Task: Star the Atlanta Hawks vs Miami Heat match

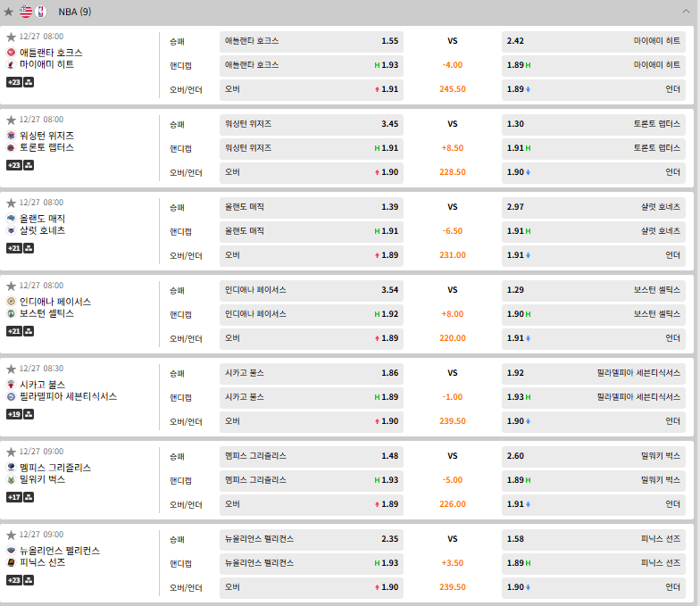Action: (x=11, y=37)
